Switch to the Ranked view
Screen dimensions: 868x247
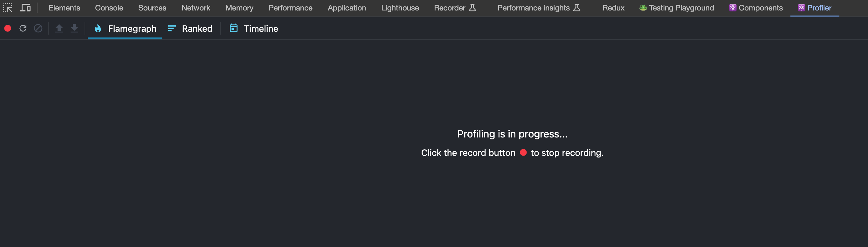tap(197, 29)
